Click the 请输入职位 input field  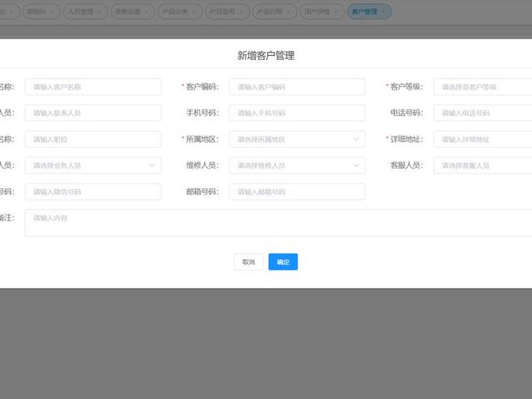point(93,140)
